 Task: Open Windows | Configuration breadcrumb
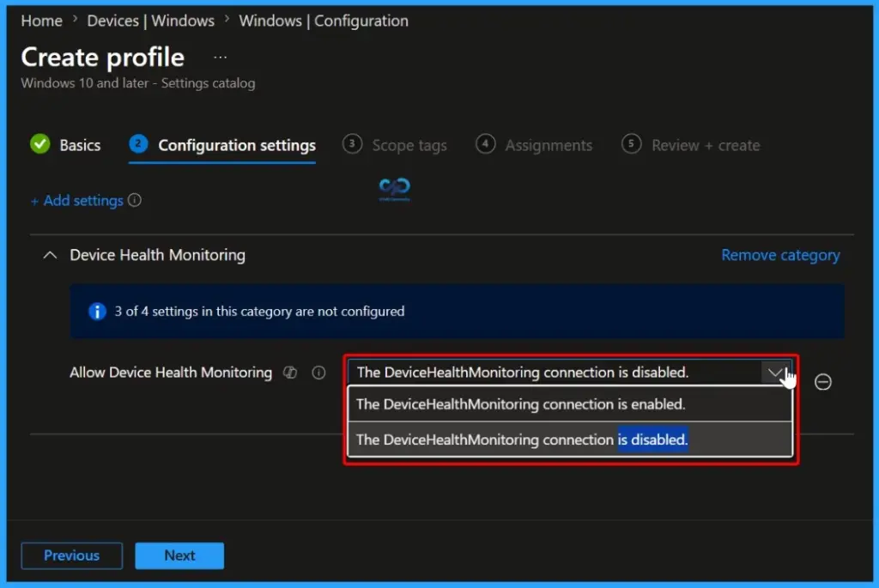click(x=324, y=21)
